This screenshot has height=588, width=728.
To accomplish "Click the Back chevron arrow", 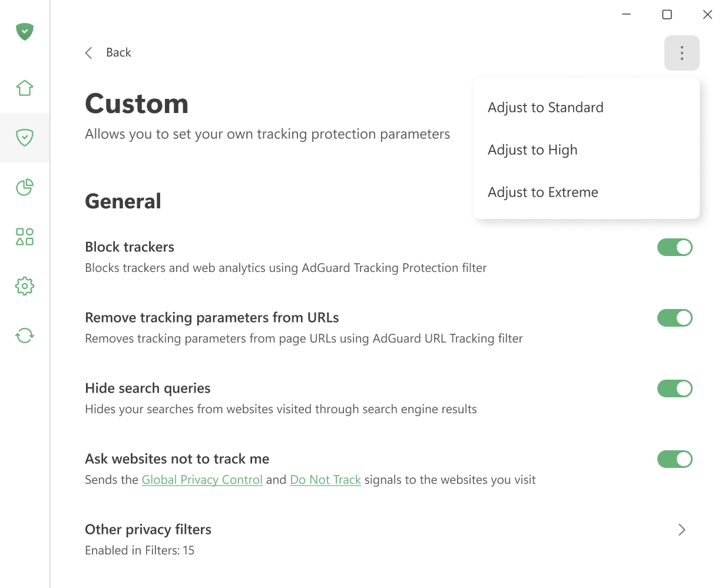I will coord(88,52).
